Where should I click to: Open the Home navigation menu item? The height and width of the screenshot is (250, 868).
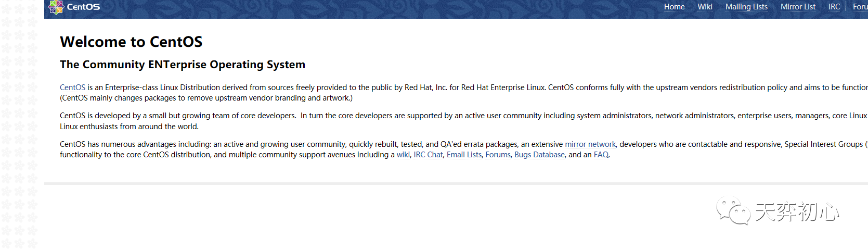[674, 7]
